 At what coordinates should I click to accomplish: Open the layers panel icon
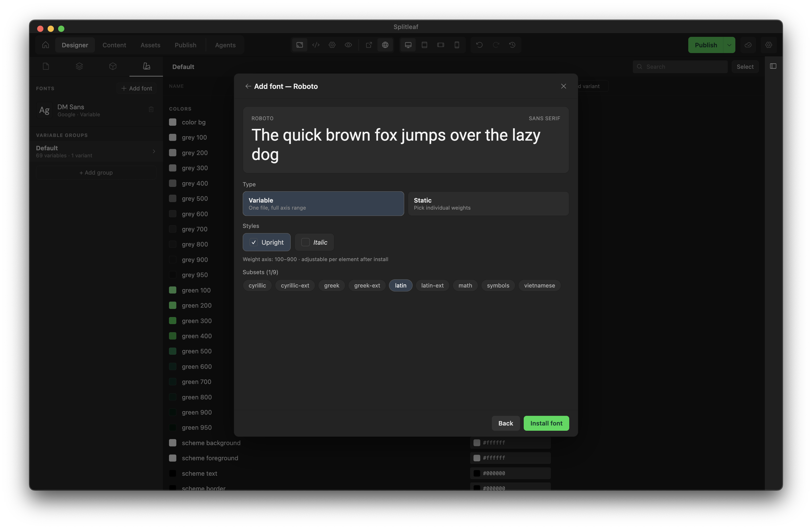point(79,66)
